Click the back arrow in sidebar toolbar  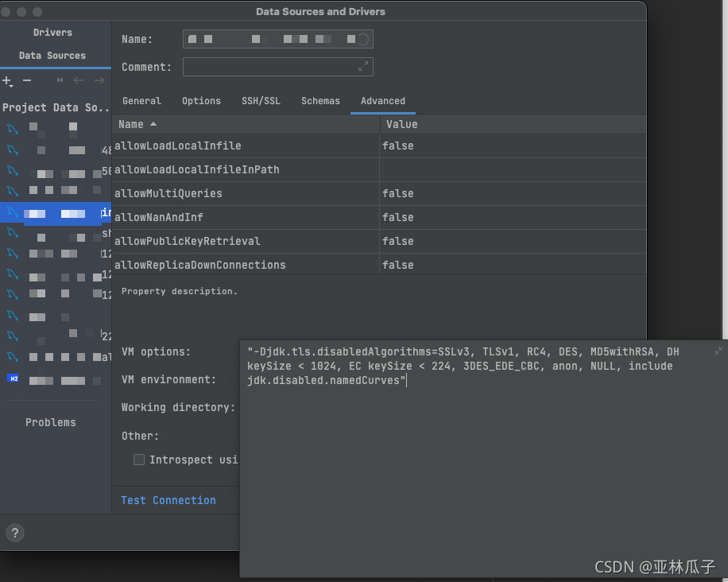[78, 80]
